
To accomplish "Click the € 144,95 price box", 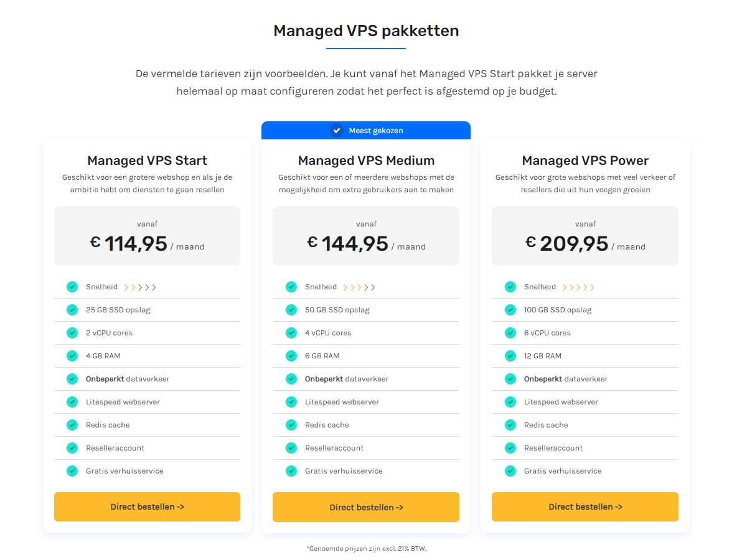I will 366,236.
